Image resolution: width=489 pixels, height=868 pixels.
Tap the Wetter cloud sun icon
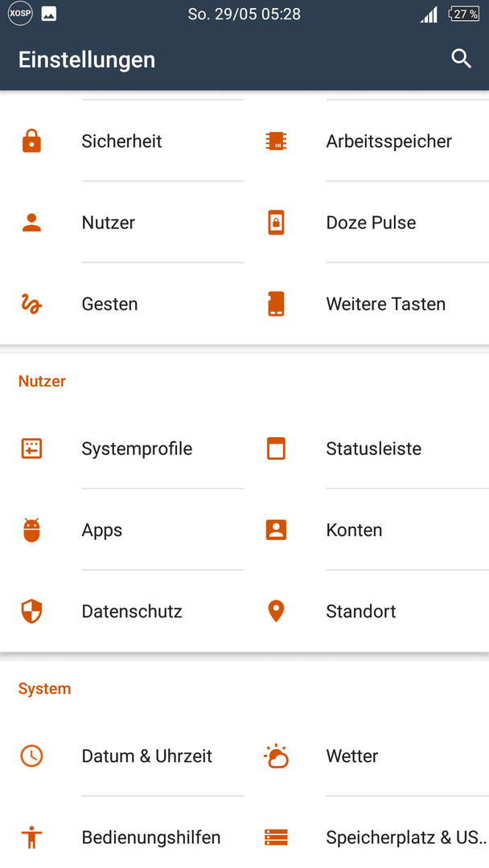276,756
